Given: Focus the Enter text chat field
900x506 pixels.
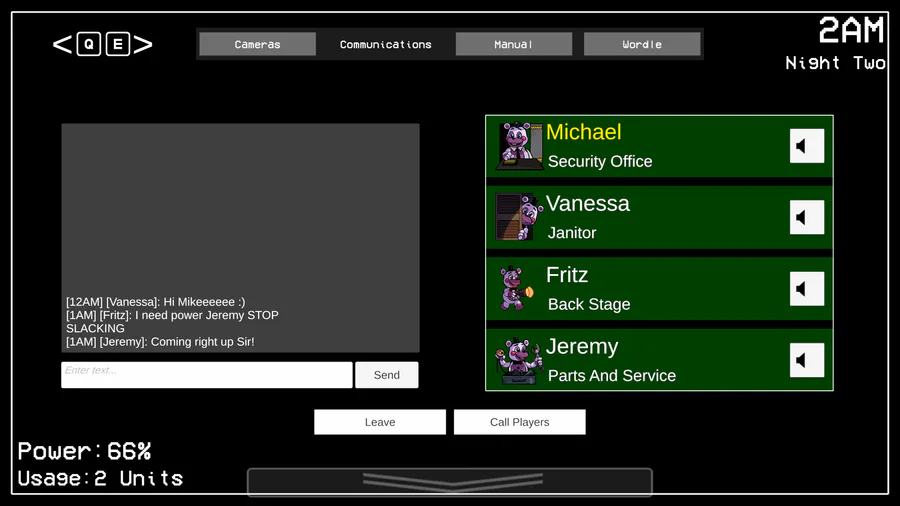Looking at the screenshot, I should (207, 375).
